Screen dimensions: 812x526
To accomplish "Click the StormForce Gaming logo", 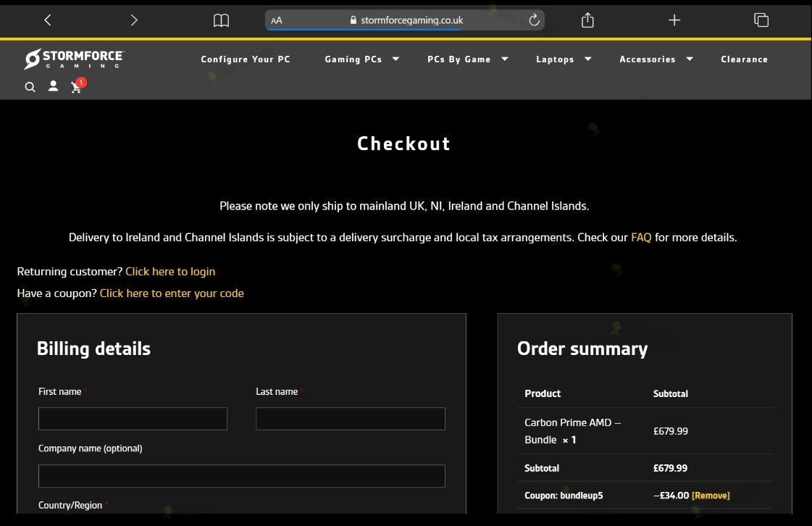I will 74,59.
